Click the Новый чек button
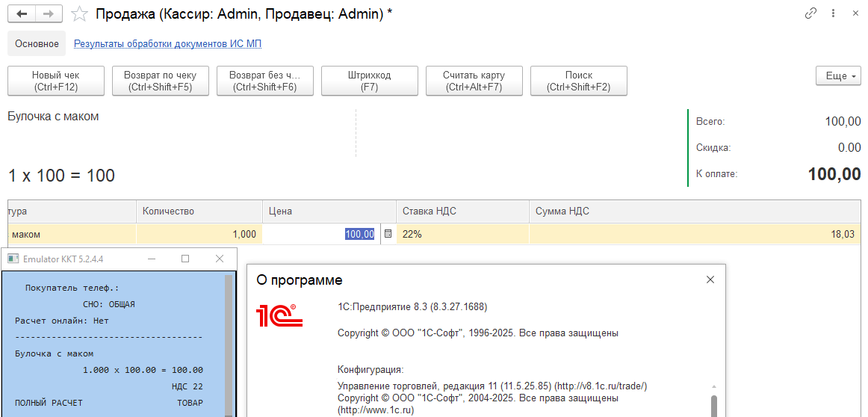Viewport: 868px width, 417px height. (x=56, y=81)
